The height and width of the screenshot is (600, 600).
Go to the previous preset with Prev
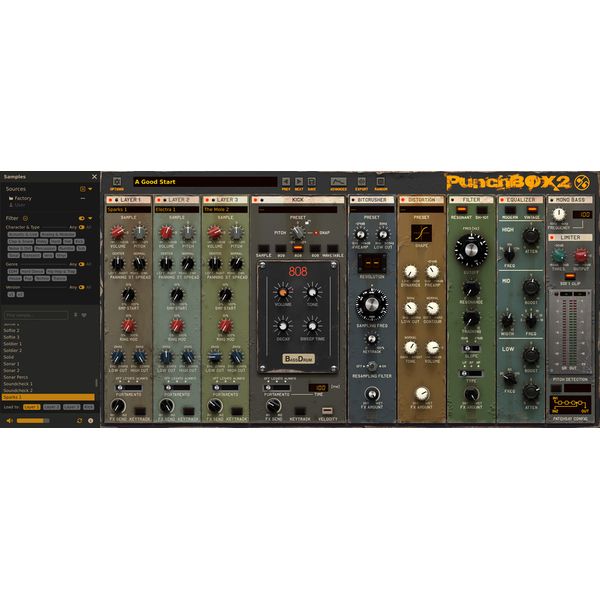pos(286,181)
